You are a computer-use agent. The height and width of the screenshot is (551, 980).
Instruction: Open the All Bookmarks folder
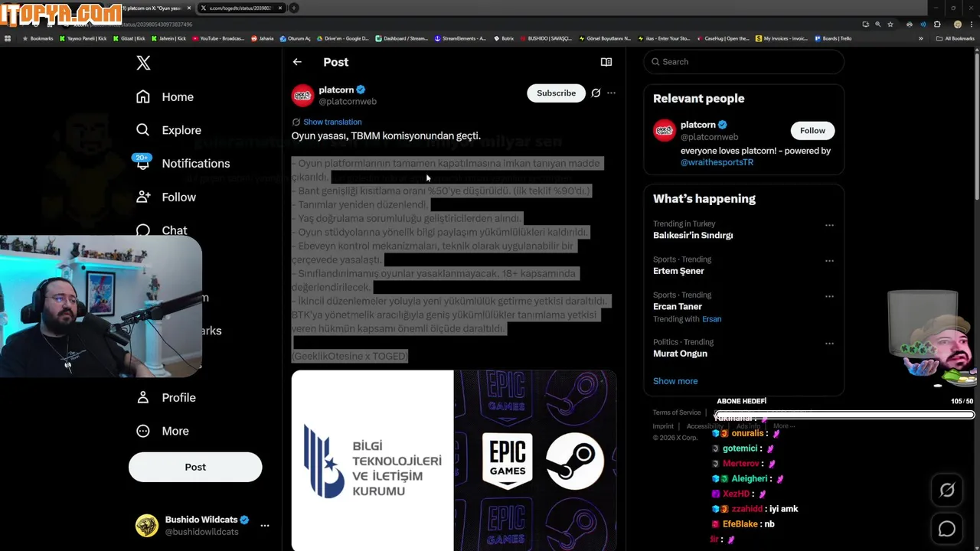coord(955,38)
